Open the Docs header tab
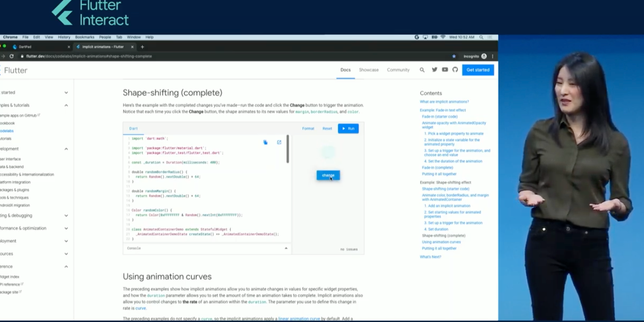644x322 pixels. click(346, 70)
